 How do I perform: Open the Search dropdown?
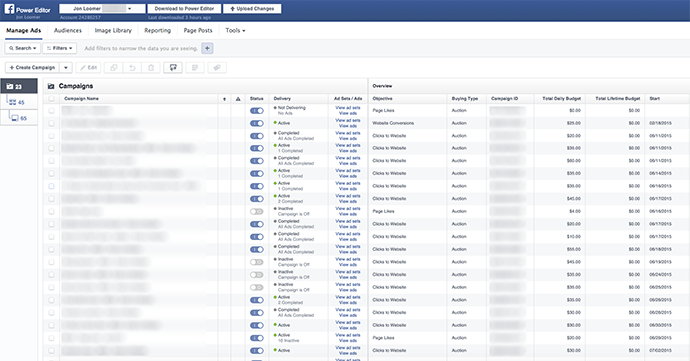click(x=23, y=48)
